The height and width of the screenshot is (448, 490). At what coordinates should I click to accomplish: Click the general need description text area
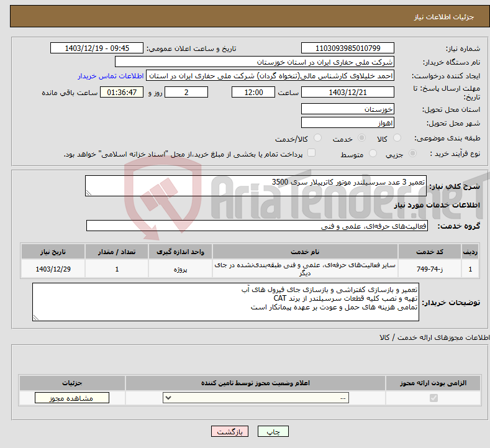tap(256, 186)
